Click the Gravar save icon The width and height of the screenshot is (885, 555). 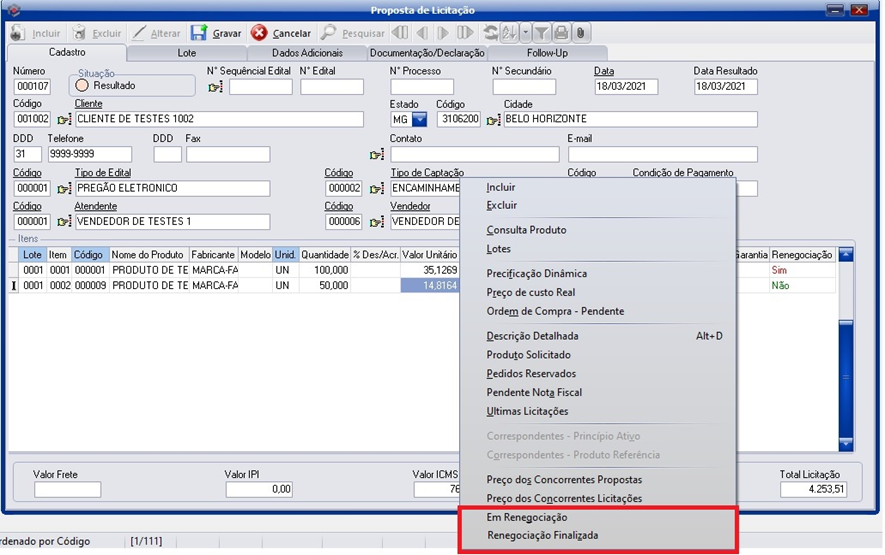click(x=199, y=33)
